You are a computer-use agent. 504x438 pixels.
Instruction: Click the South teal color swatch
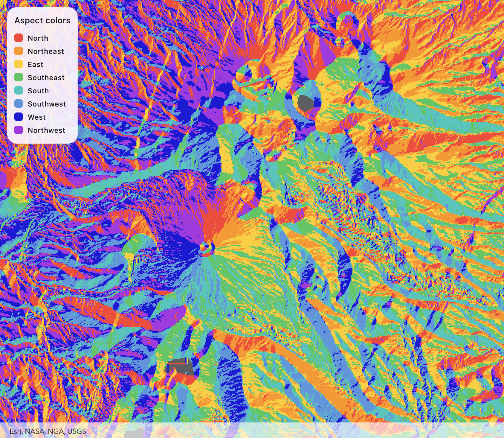pos(19,91)
